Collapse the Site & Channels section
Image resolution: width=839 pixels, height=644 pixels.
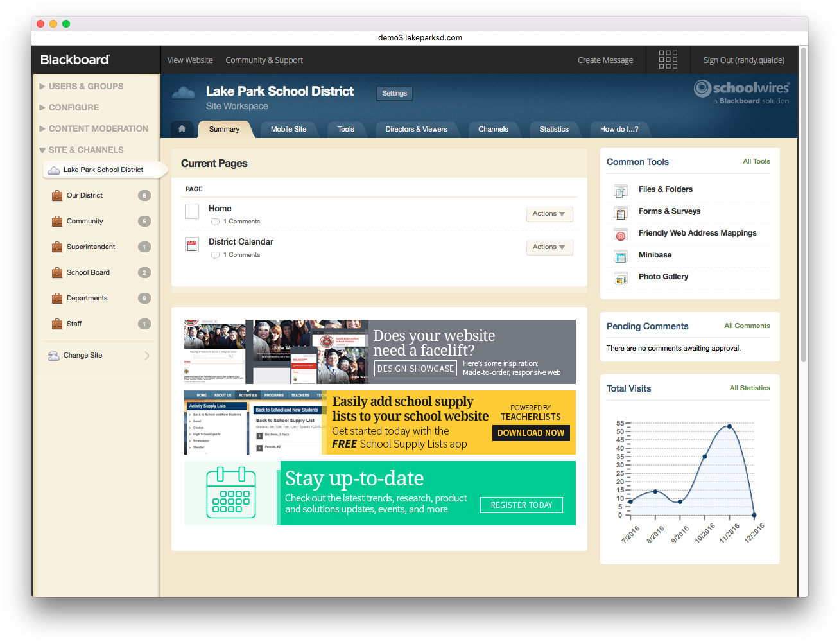(x=82, y=150)
